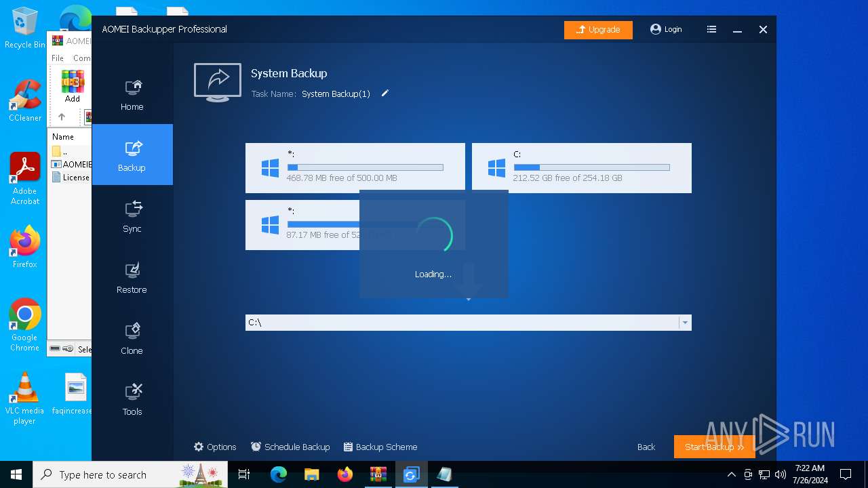This screenshot has width=868, height=488.
Task: Open Windows Start menu
Action: click(x=16, y=474)
